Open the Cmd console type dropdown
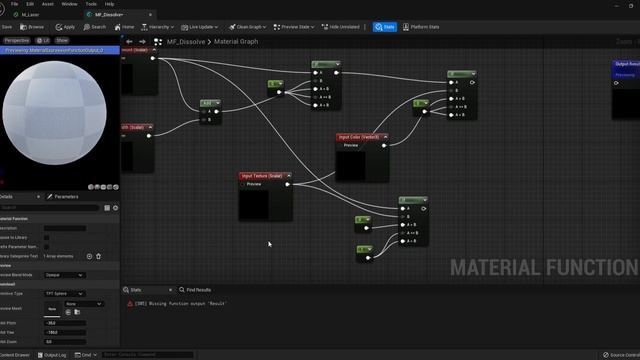 pyautogui.click(x=86, y=355)
